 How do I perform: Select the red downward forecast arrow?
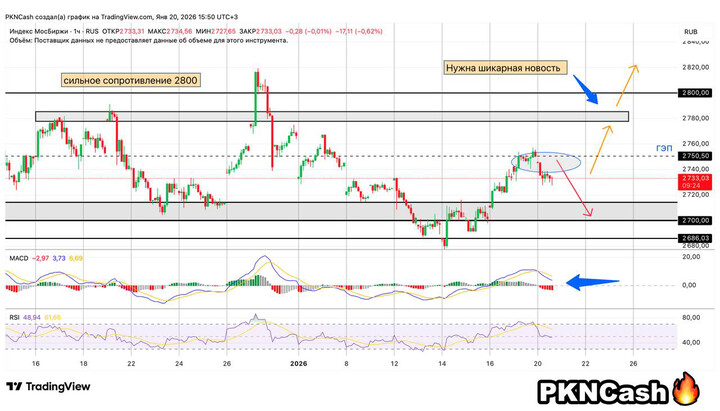coord(574,186)
